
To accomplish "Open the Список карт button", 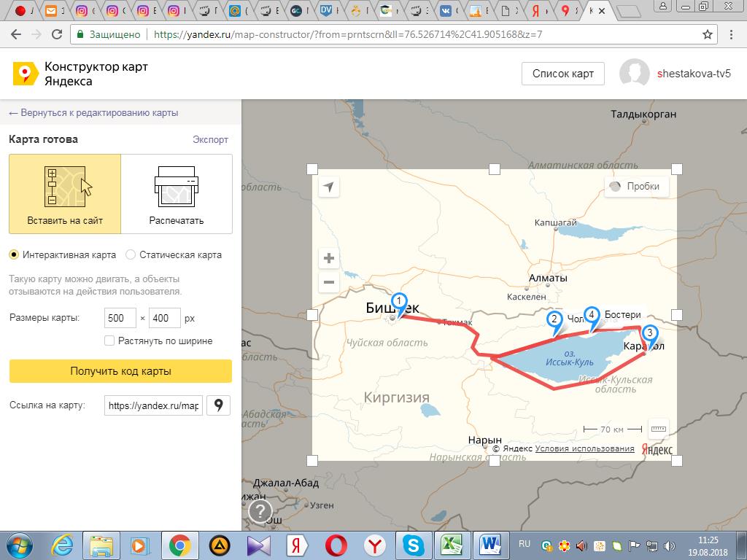I will 563,74.
